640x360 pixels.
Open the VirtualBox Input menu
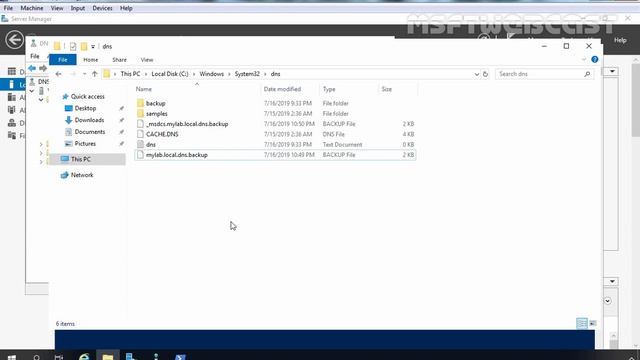point(78,8)
